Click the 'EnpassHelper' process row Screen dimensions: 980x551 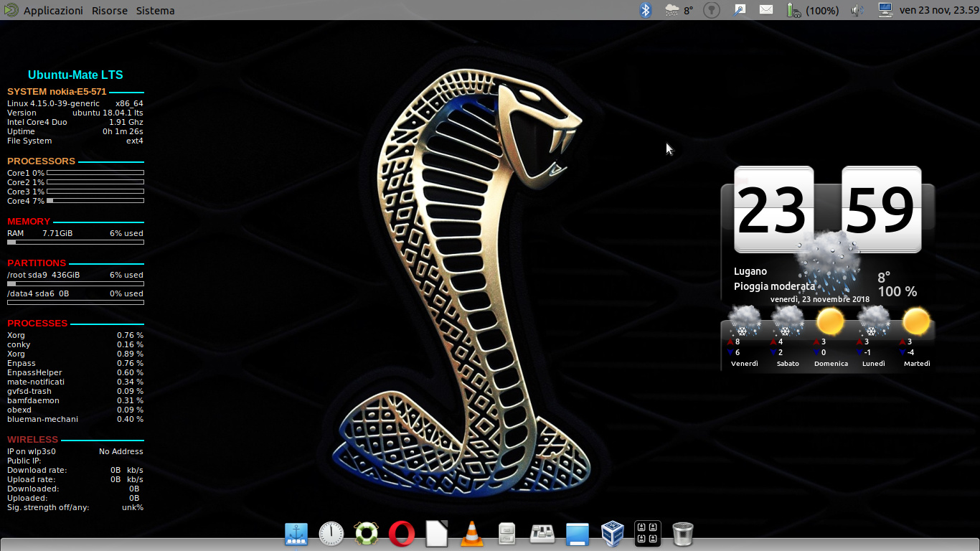coord(75,372)
